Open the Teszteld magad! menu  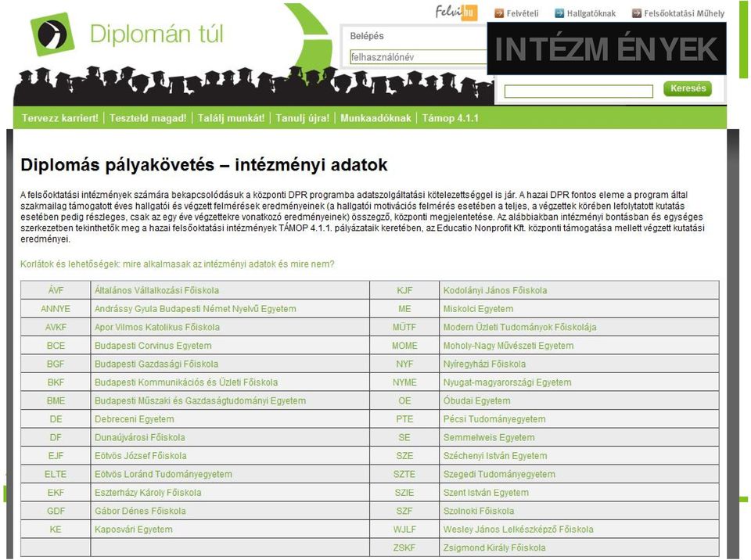click(x=148, y=118)
